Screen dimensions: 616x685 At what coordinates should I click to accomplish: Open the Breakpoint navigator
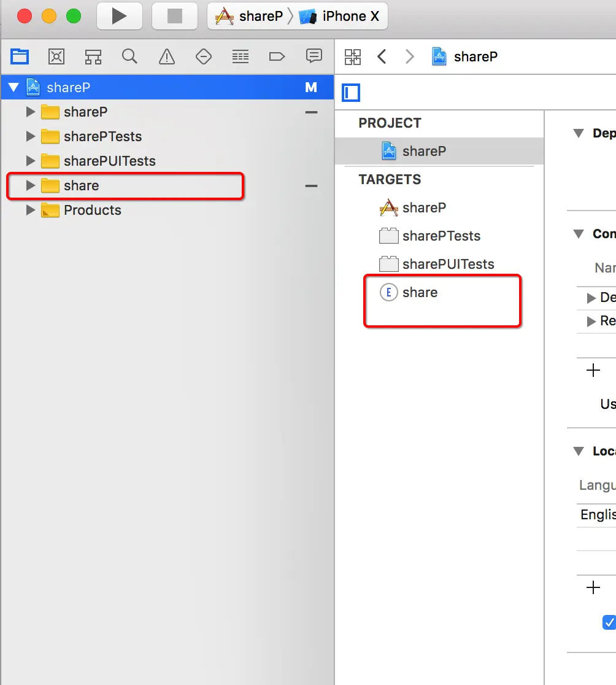click(277, 56)
